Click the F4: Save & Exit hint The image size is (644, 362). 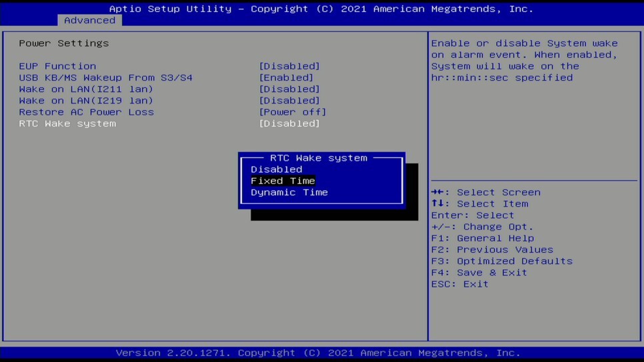coord(479,273)
